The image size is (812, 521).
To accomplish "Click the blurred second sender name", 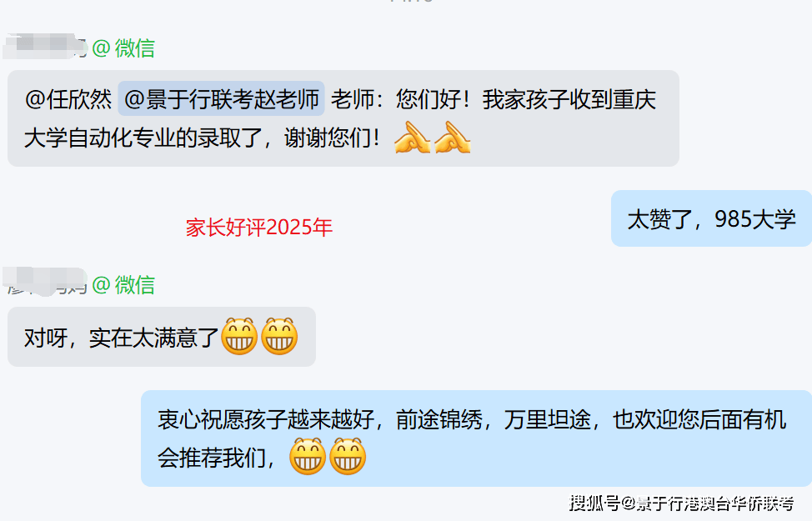I will (x=44, y=282).
